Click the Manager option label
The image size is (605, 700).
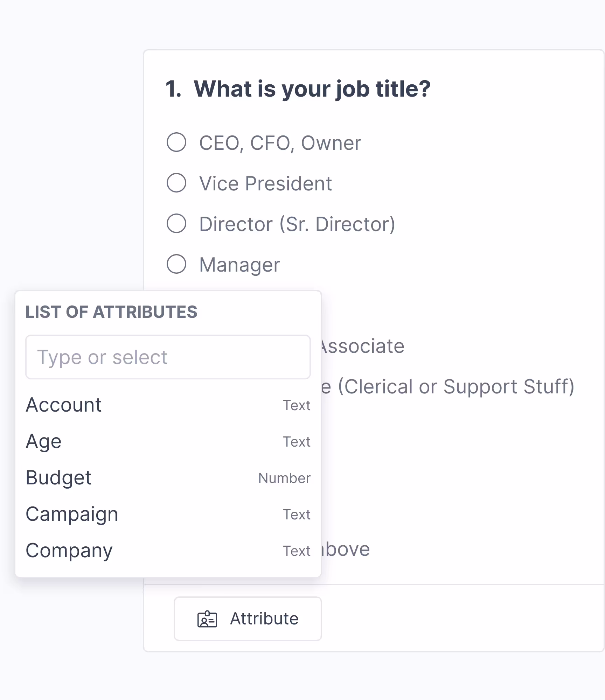(239, 265)
